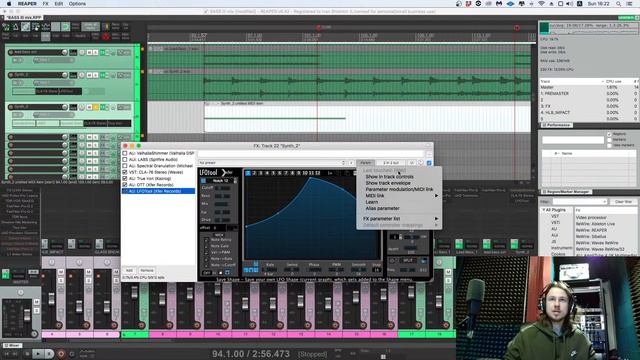Open the macOS Apple menu
Viewport: 640px width, 360px height.
9,4
